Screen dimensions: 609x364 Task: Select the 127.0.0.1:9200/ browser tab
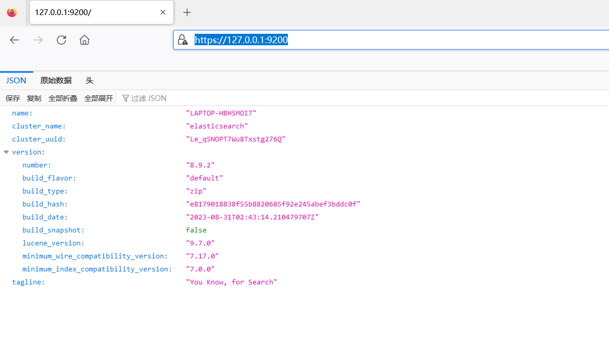point(102,12)
